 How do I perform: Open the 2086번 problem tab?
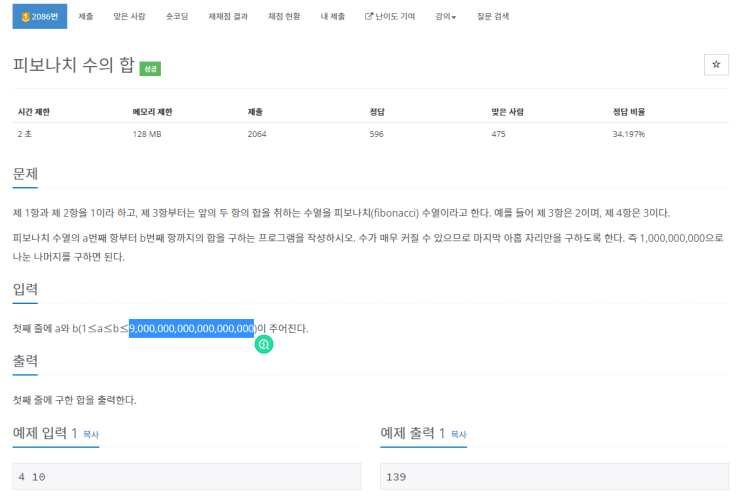[40, 17]
